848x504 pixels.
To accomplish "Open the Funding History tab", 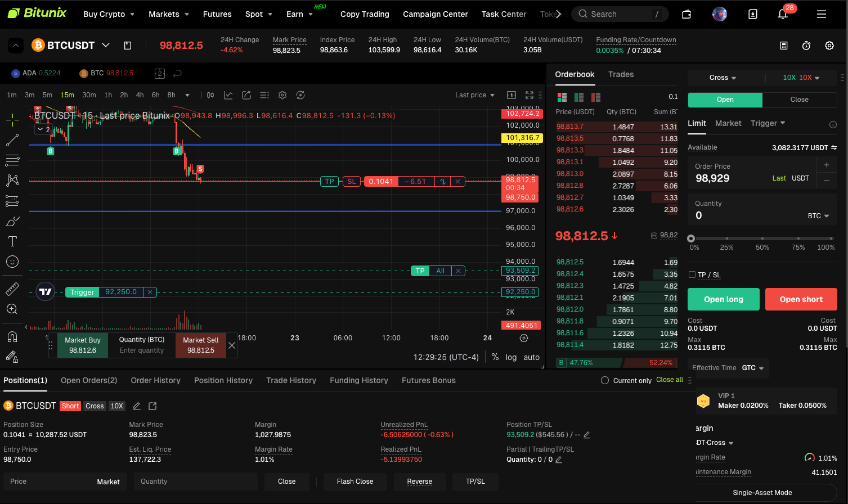I will click(359, 380).
